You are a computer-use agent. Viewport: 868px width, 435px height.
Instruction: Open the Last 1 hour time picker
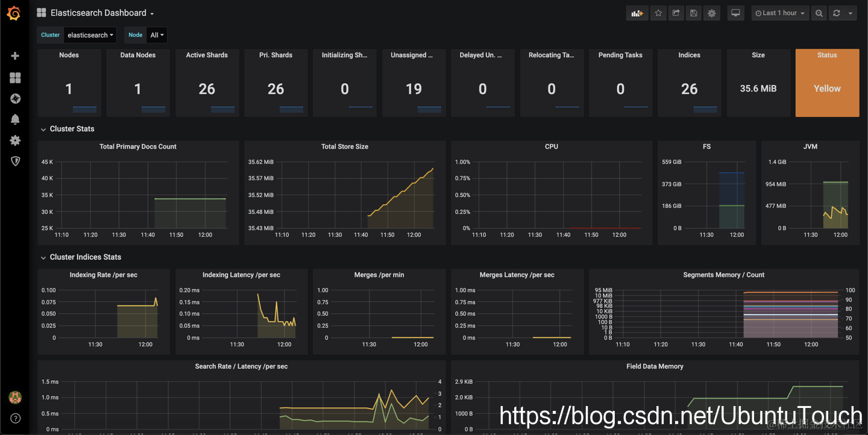pos(780,13)
